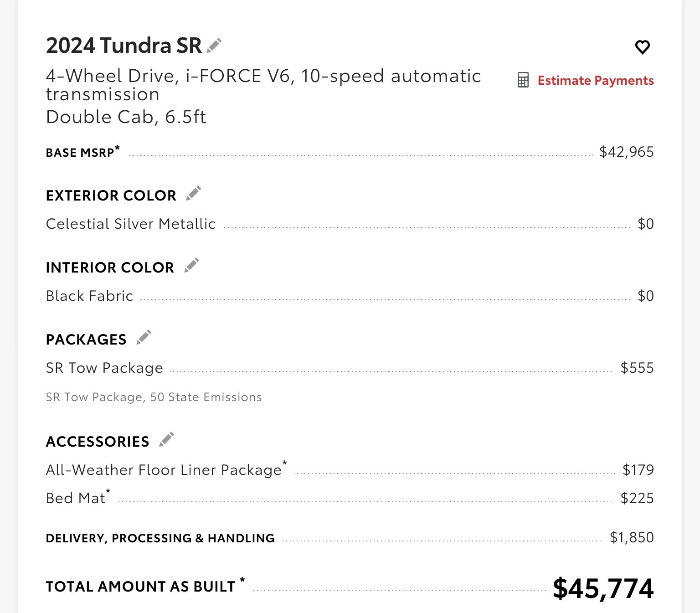
Task: Edit the Exterior Color selection via pencil icon
Action: [x=194, y=193]
